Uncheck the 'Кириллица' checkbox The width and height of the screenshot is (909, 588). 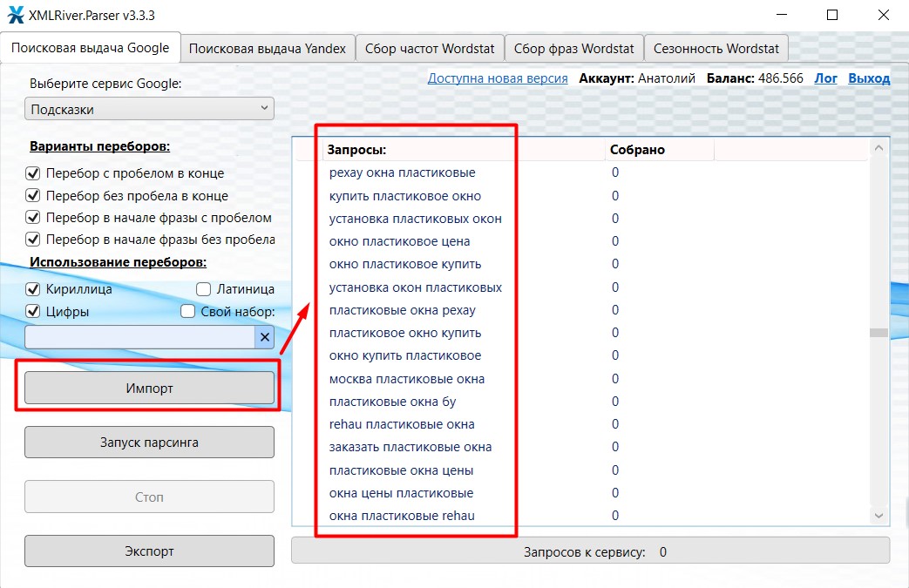pyautogui.click(x=34, y=289)
